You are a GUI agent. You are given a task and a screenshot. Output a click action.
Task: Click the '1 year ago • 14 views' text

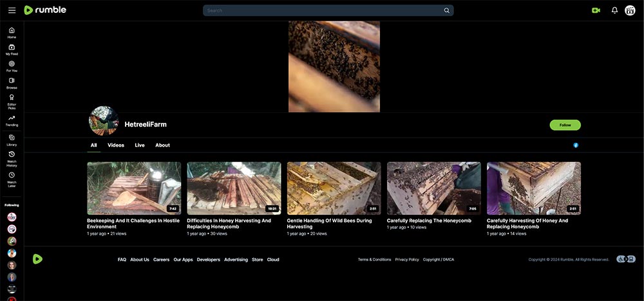[506, 233]
